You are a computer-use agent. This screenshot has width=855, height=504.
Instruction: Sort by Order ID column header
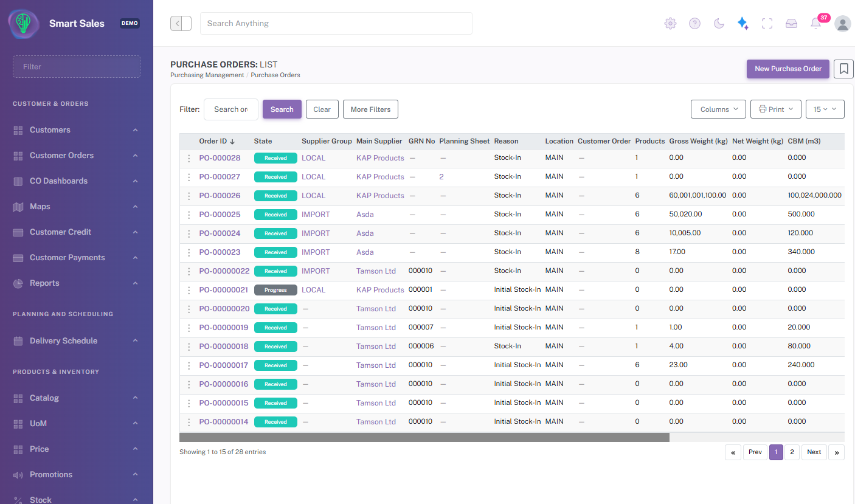click(x=216, y=141)
